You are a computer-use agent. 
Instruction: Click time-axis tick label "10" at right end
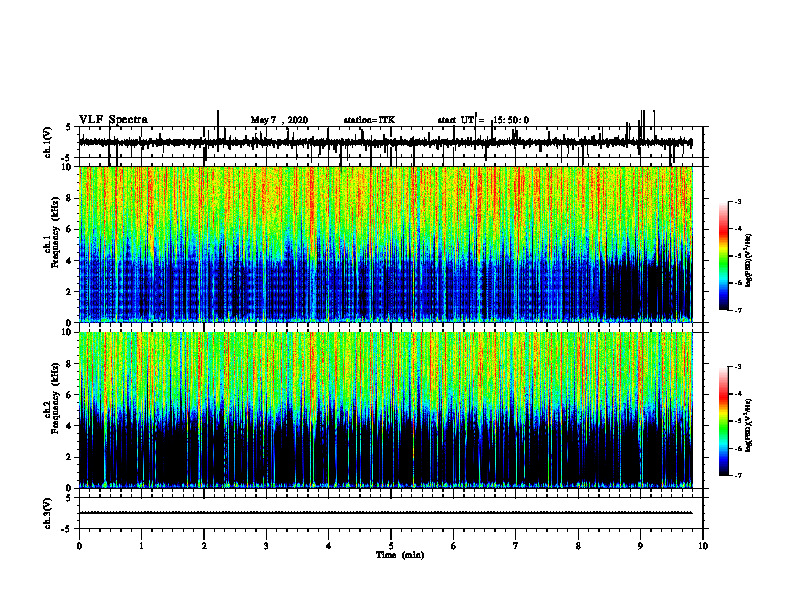point(703,546)
